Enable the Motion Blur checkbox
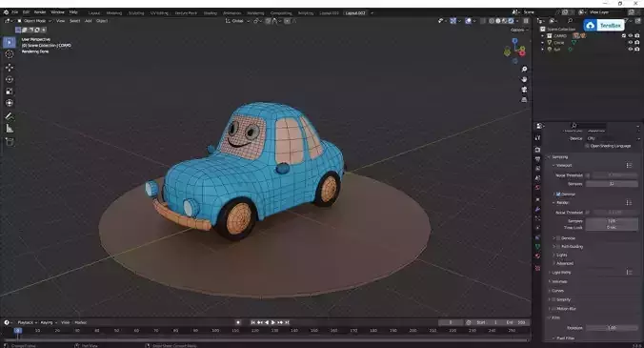 point(553,309)
